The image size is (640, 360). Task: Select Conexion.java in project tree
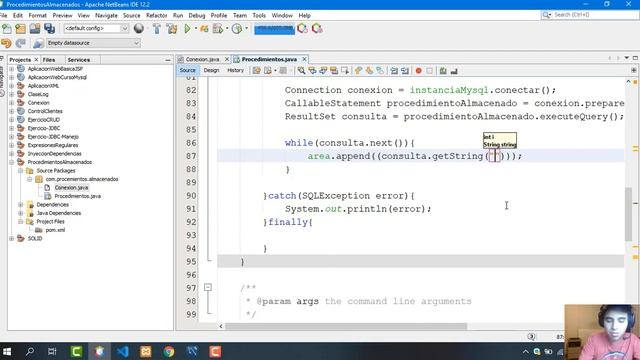tap(71, 188)
